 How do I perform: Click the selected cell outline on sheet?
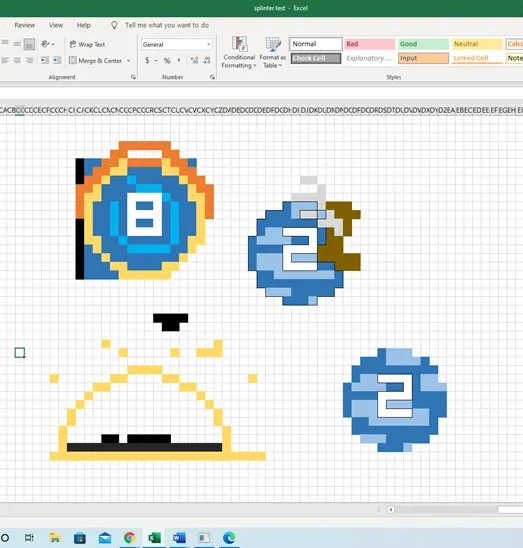tap(20, 353)
